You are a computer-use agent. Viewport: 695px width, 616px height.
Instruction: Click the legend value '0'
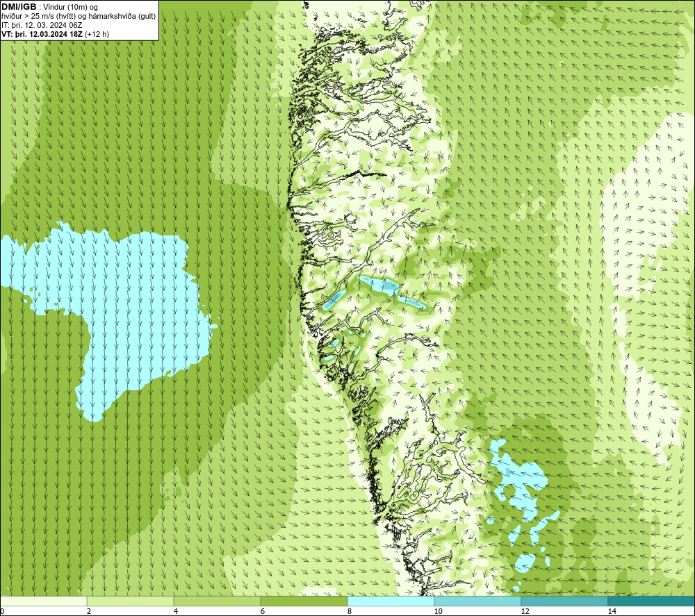point(2,611)
